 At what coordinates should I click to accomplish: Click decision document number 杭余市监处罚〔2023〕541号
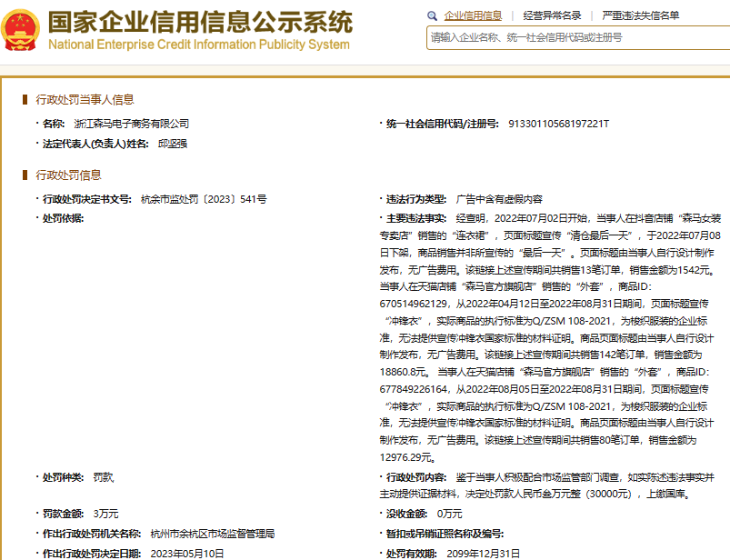point(204,198)
